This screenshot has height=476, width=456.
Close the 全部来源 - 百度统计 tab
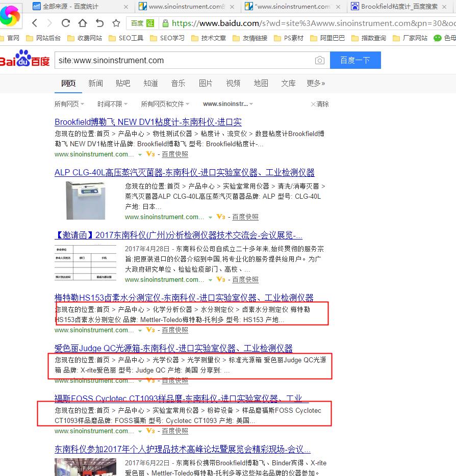coord(126,7)
